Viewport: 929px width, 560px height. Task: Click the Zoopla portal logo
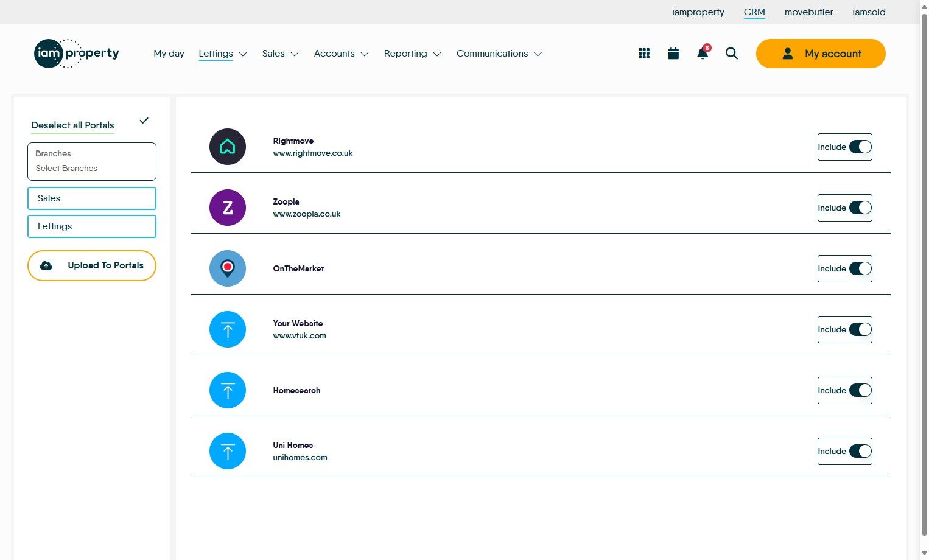click(x=228, y=208)
